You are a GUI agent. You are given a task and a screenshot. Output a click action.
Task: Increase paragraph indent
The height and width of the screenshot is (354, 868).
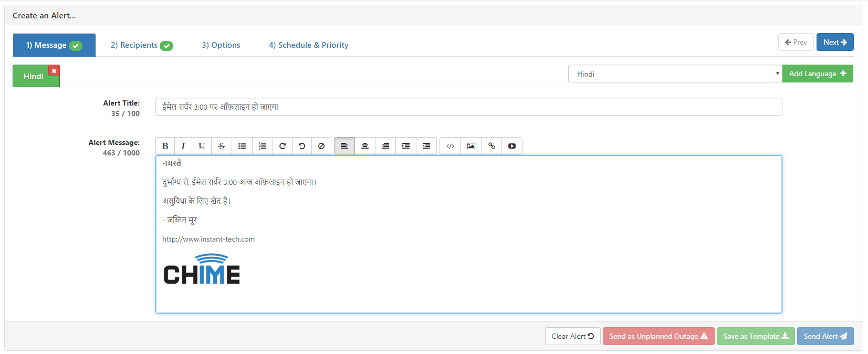406,146
